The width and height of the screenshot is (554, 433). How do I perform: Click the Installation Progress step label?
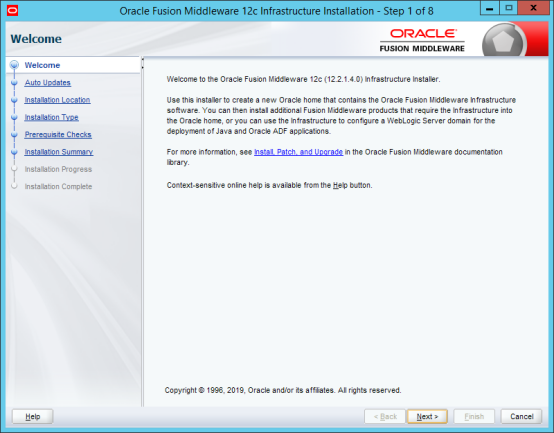coord(58,169)
